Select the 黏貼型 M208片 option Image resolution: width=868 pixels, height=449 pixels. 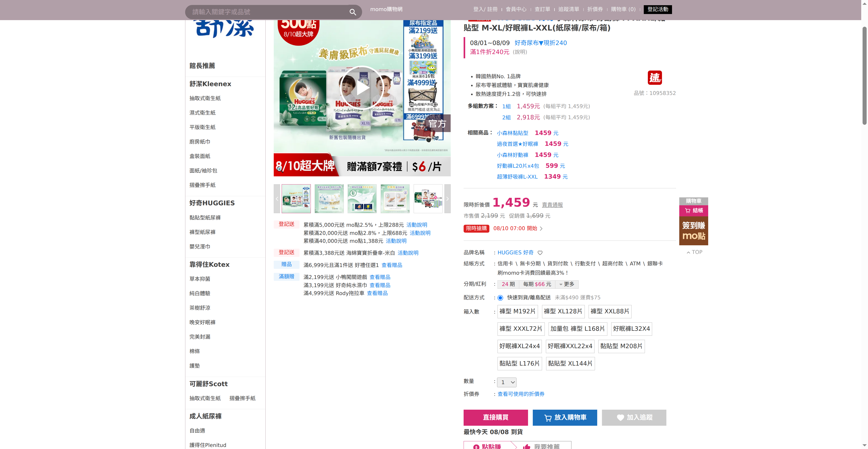click(621, 346)
